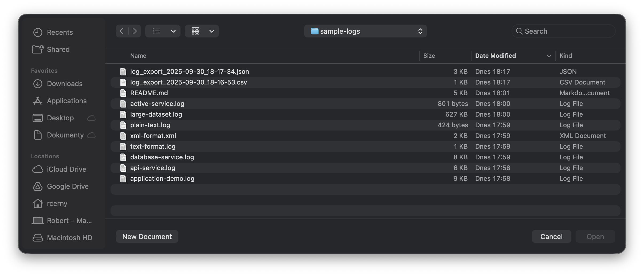
Task: Open Recents in the sidebar
Action: click(60, 32)
